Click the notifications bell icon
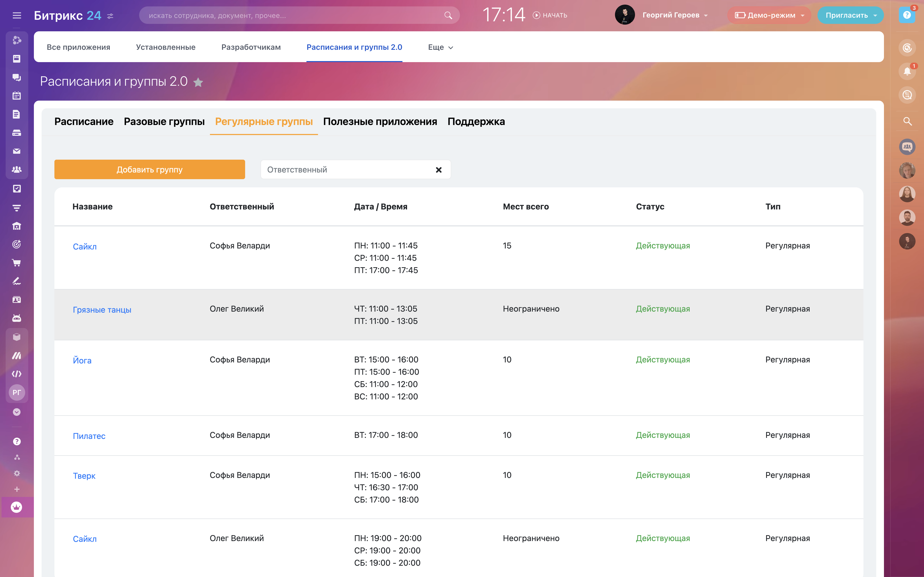The width and height of the screenshot is (924, 577). 907,71
